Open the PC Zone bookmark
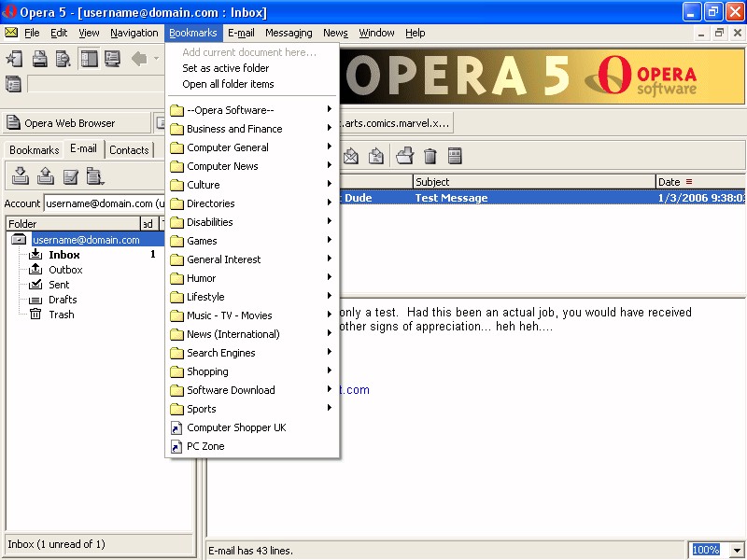Screen dimensions: 747x560 252,446
